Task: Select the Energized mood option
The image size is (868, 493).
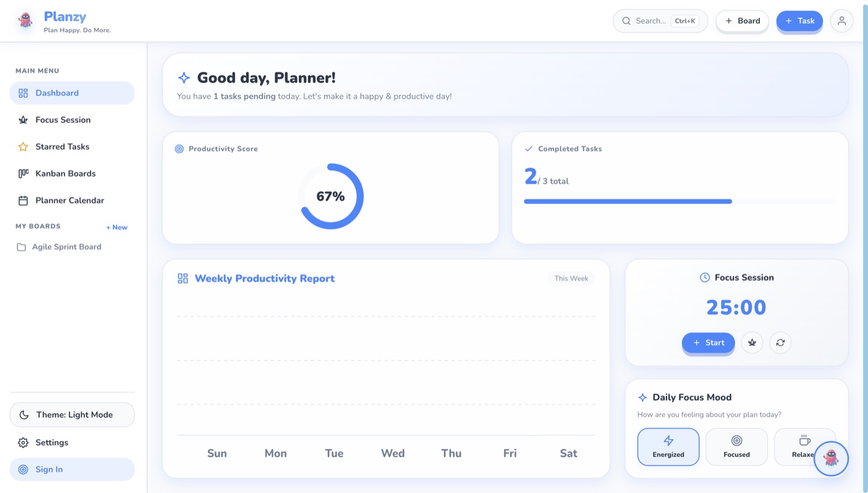Action: (x=668, y=447)
